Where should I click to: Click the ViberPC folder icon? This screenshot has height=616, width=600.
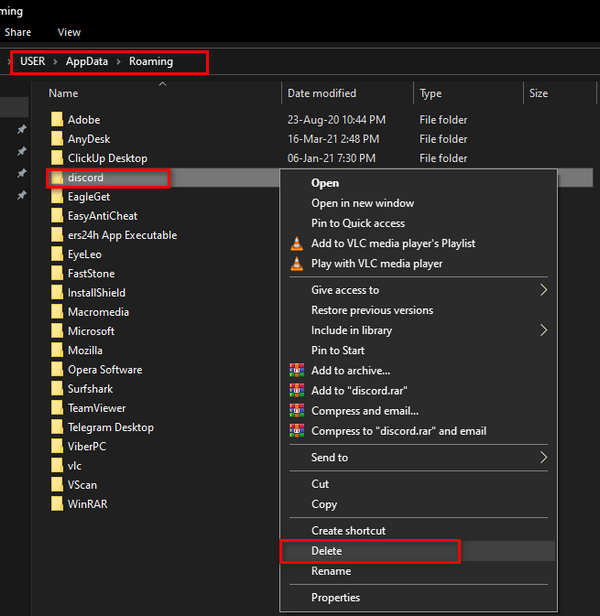pos(57,447)
